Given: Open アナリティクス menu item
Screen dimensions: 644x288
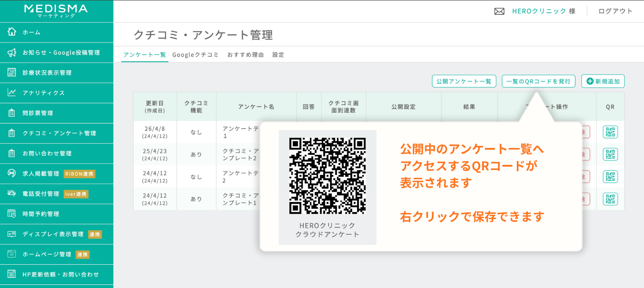Looking at the screenshot, I should tap(56, 93).
